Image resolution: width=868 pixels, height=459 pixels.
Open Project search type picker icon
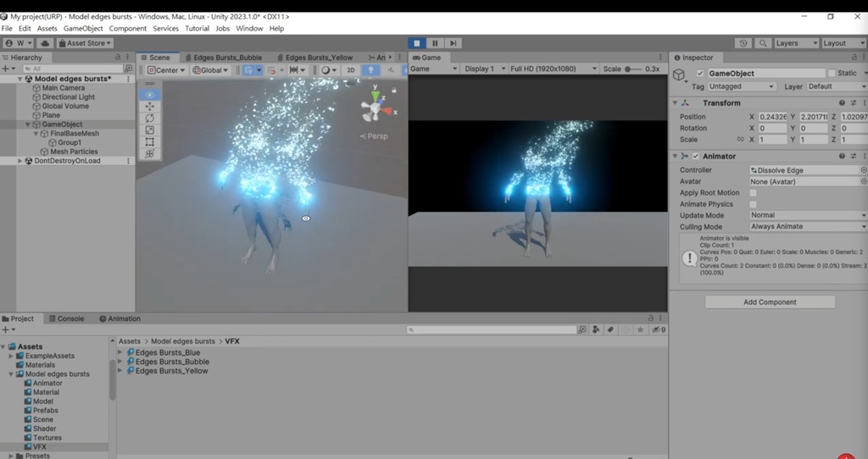[x=581, y=329]
